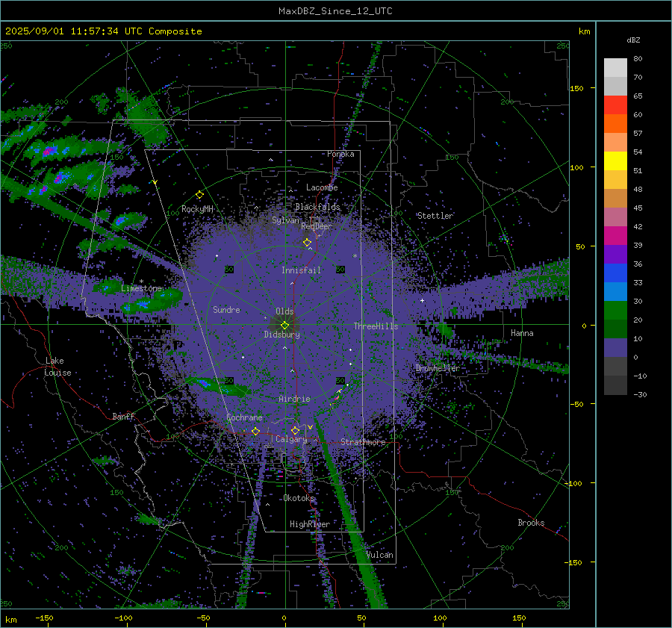Click the Lake Louise label
This screenshot has width=672, height=628.
(57, 367)
